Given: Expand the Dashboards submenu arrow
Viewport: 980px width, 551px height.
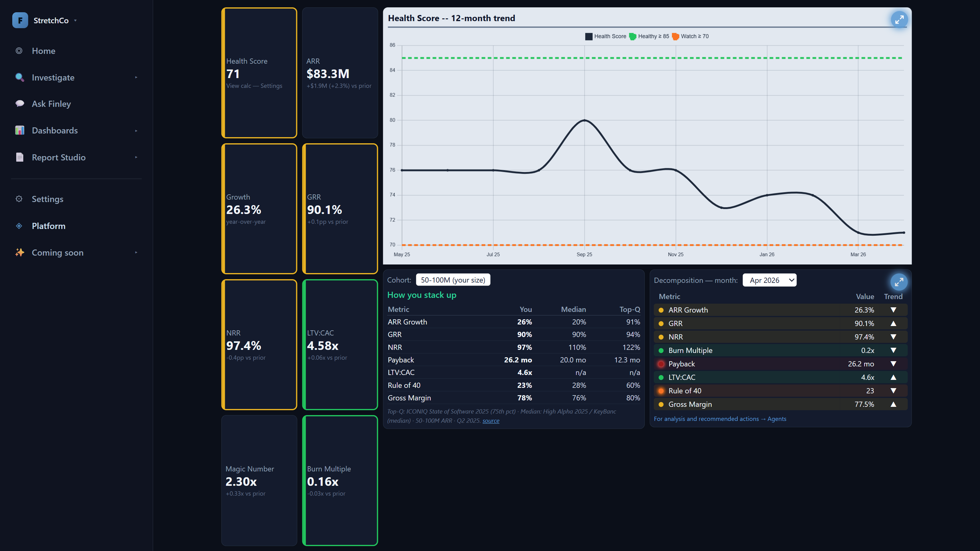Looking at the screenshot, I should click(x=136, y=131).
